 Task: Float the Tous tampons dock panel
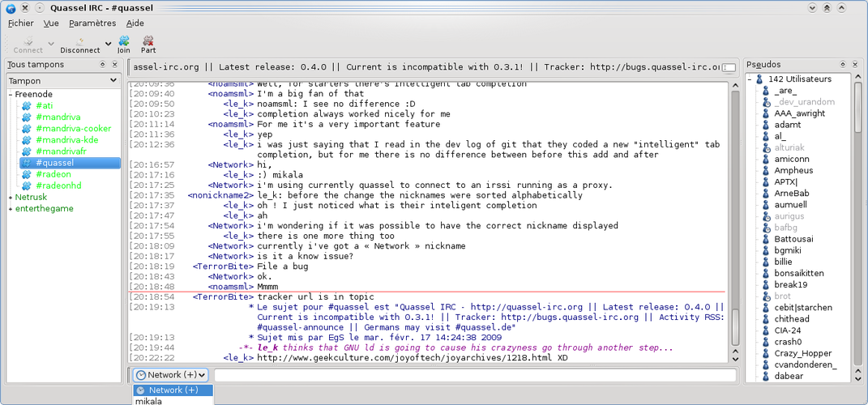click(102, 65)
